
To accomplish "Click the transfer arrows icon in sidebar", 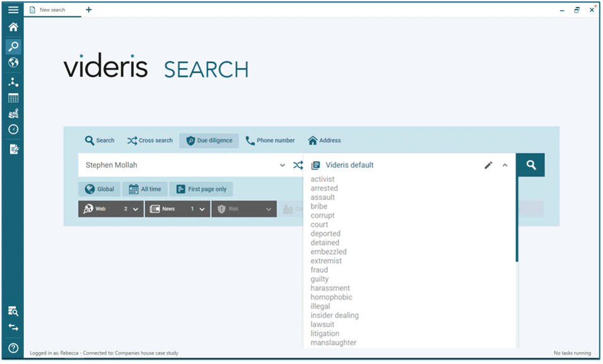I will tap(13, 327).
